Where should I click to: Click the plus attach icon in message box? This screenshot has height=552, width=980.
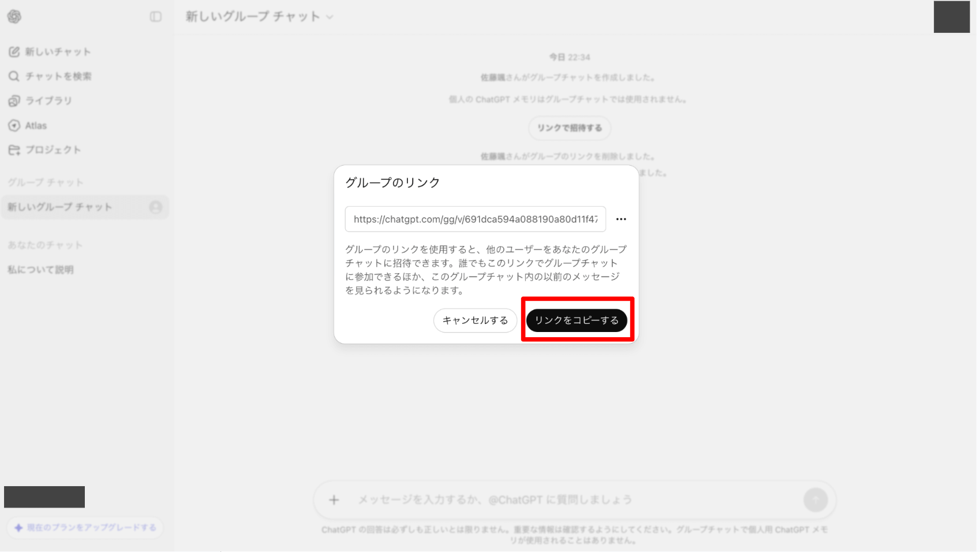tap(334, 500)
